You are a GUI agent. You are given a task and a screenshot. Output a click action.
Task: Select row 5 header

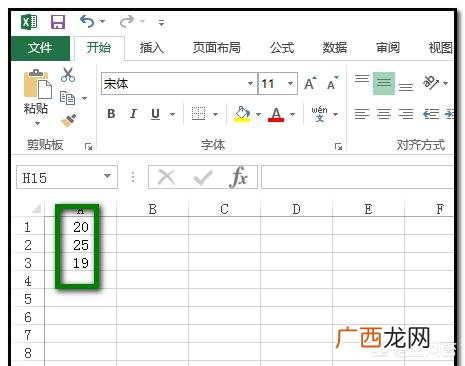click(x=28, y=299)
